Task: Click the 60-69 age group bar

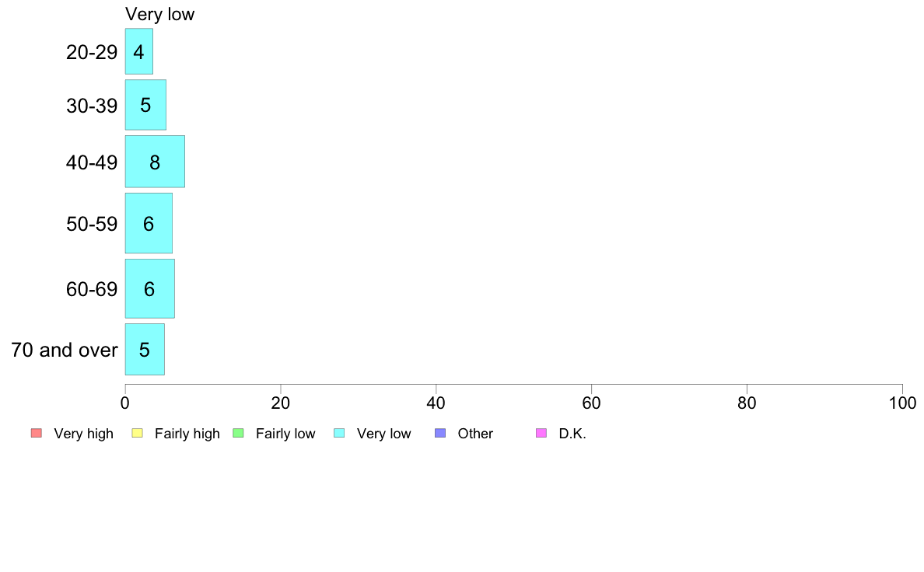Action: click(x=149, y=289)
